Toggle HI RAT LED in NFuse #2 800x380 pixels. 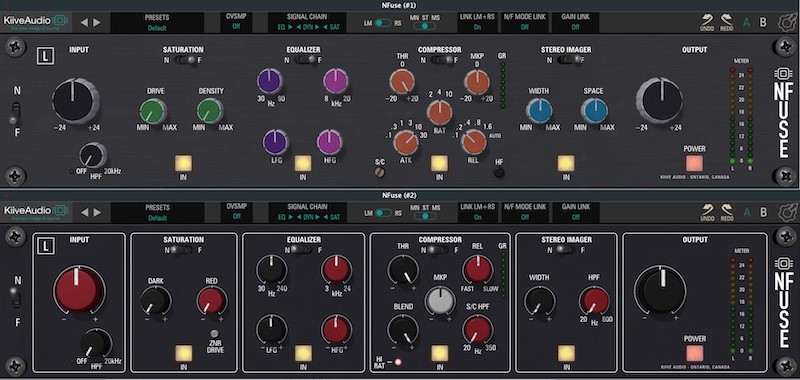(398, 362)
